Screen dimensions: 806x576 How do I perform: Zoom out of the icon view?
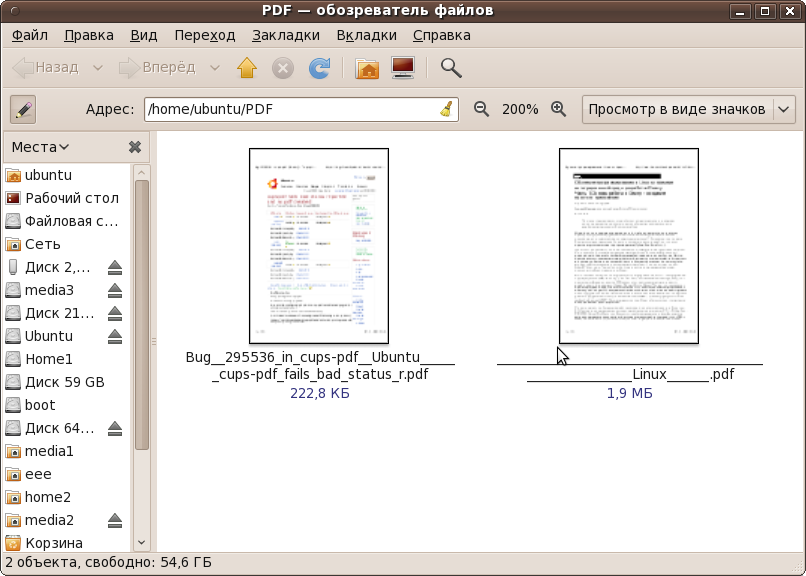[x=481, y=109]
